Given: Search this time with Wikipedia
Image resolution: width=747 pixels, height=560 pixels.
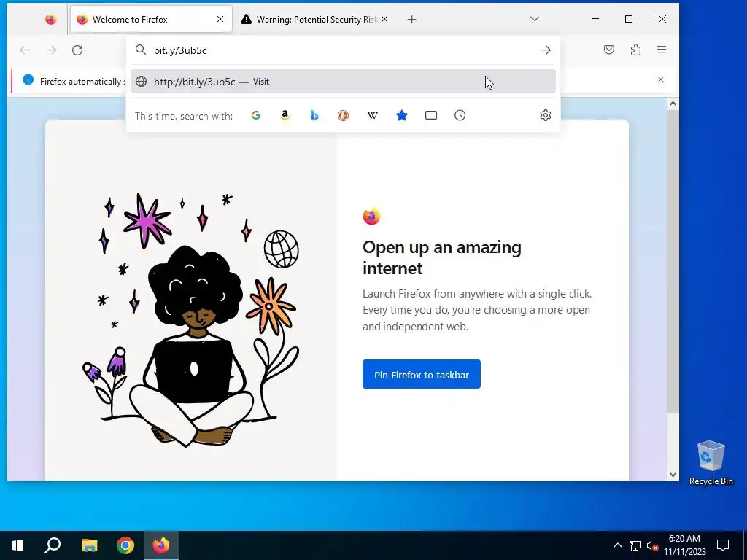Looking at the screenshot, I should point(373,115).
